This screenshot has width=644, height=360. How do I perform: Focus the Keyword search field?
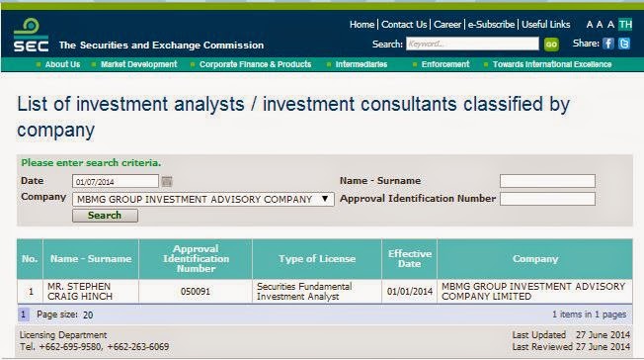point(472,44)
